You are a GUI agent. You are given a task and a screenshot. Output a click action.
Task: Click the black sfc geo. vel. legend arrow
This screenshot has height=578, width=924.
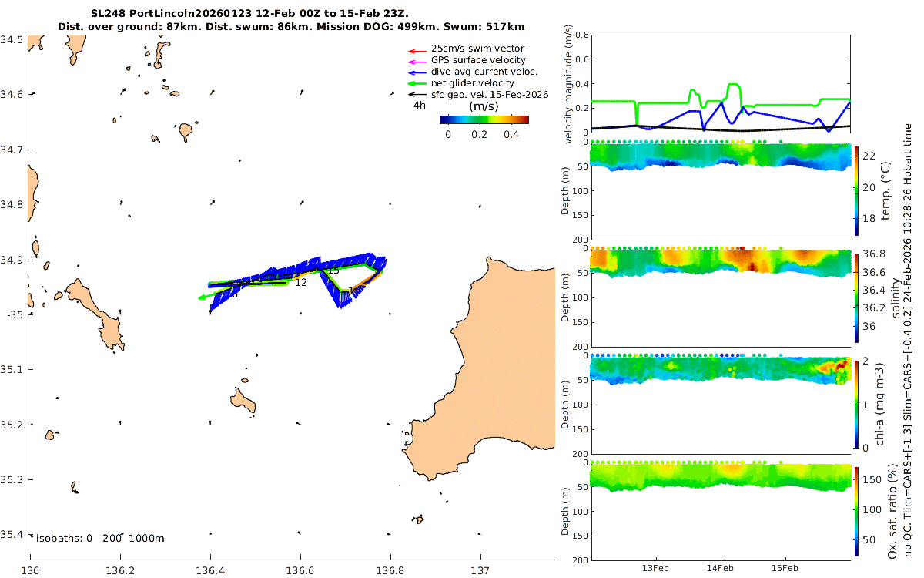click(x=417, y=95)
